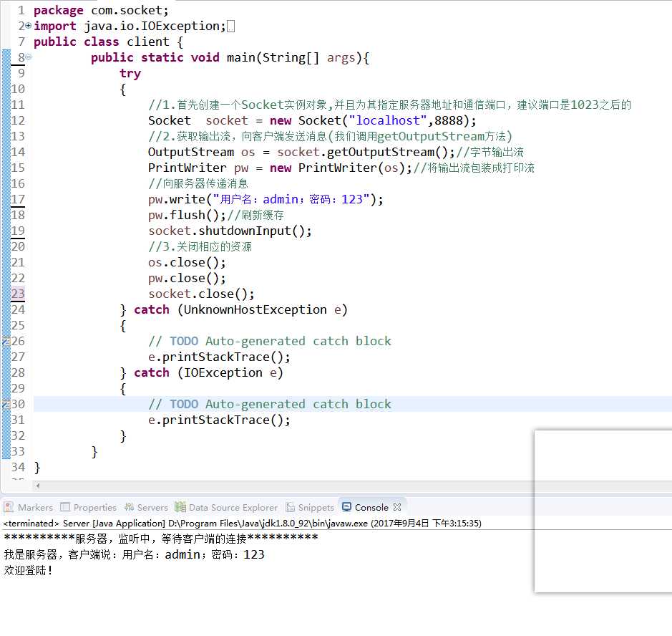Image resolution: width=672 pixels, height=636 pixels.
Task: Click console line 服务器，监听中
Action: pos(161,539)
